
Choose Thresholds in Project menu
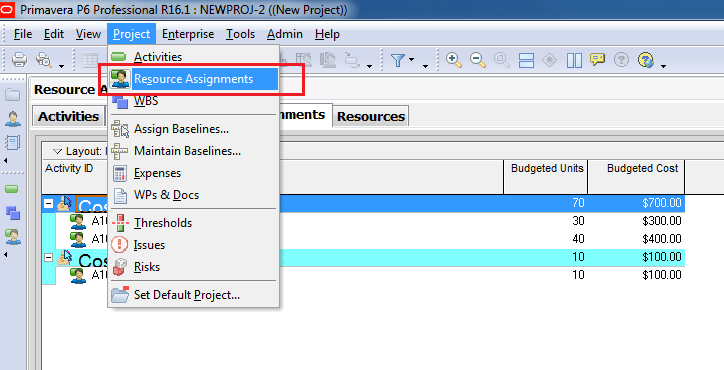(193, 223)
